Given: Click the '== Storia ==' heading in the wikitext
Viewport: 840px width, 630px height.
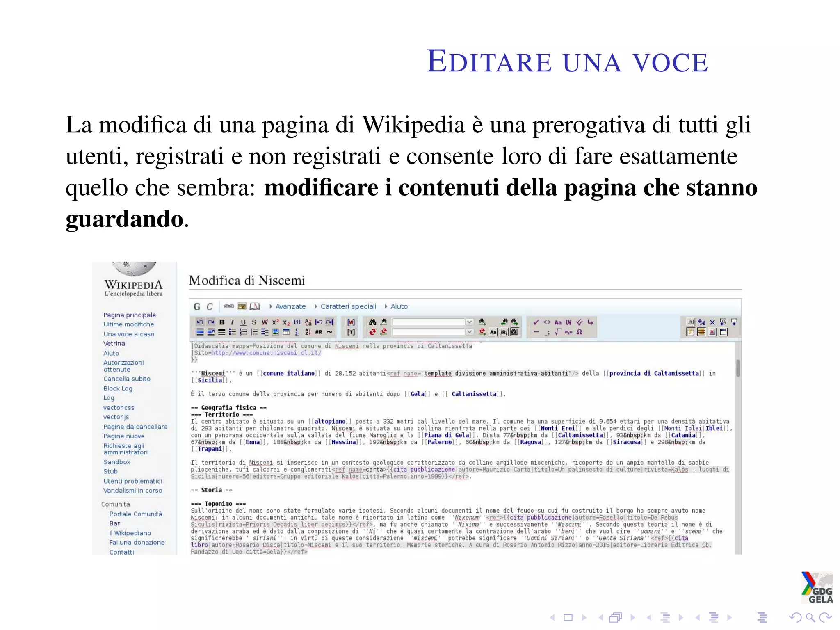Looking at the screenshot, I should point(212,490).
